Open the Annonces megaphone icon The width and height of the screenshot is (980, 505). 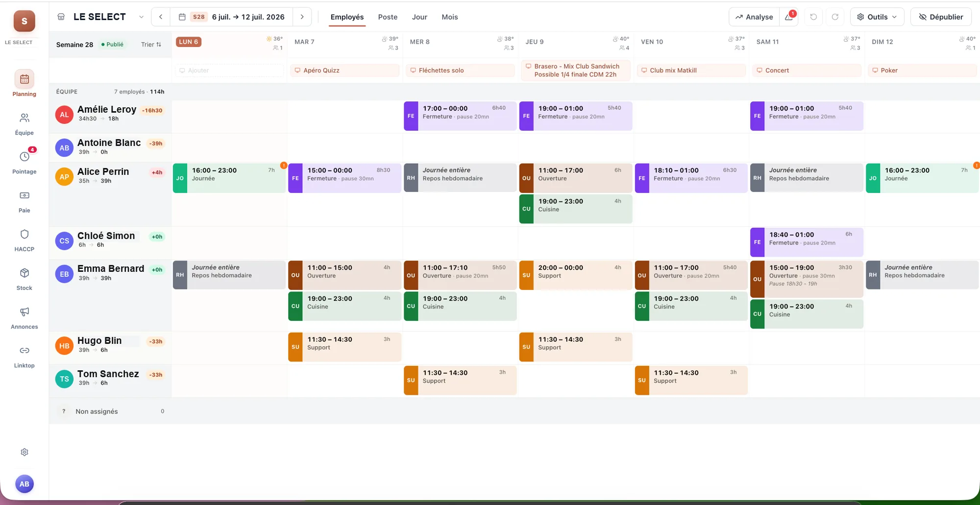(24, 312)
